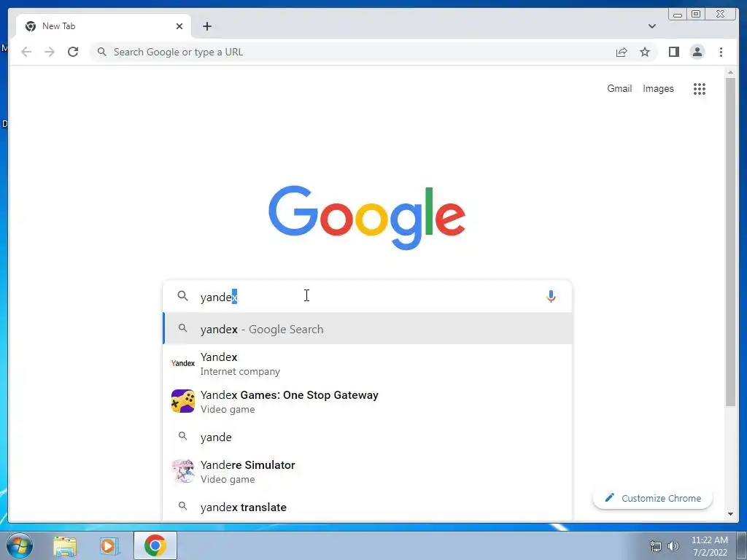
Task: Open the Chrome three-dot menu
Action: [x=721, y=52]
